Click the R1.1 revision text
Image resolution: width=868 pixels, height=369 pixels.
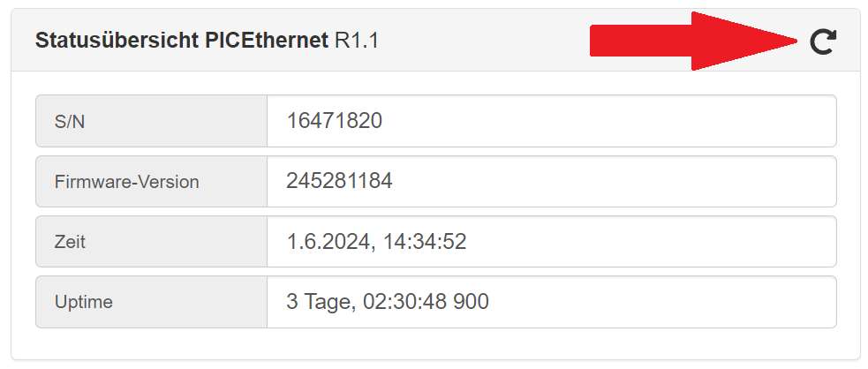click(357, 41)
